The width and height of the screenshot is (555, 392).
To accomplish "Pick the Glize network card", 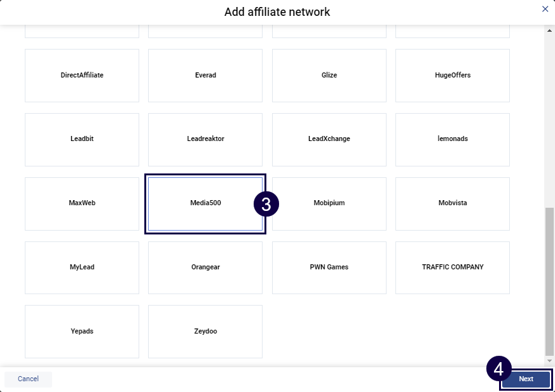I will click(x=329, y=76).
